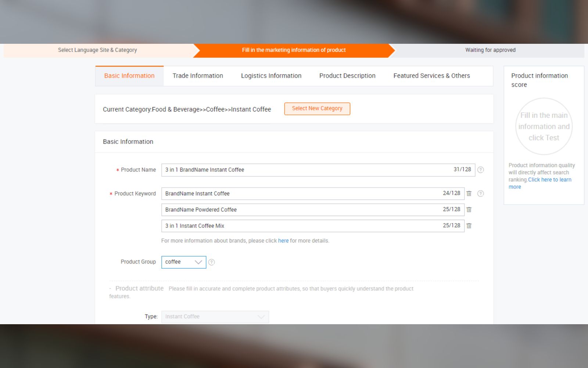
Task: Switch to the Basic Information tab
Action: pyautogui.click(x=129, y=76)
